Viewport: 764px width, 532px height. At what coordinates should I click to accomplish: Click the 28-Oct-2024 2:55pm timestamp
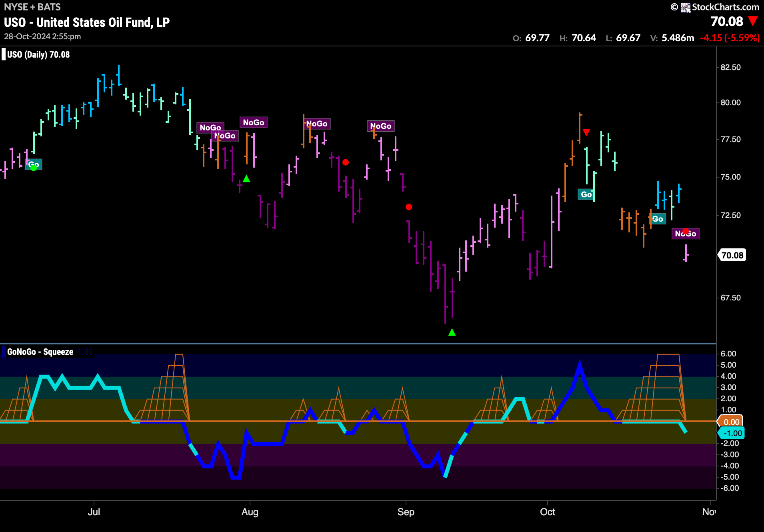point(42,36)
